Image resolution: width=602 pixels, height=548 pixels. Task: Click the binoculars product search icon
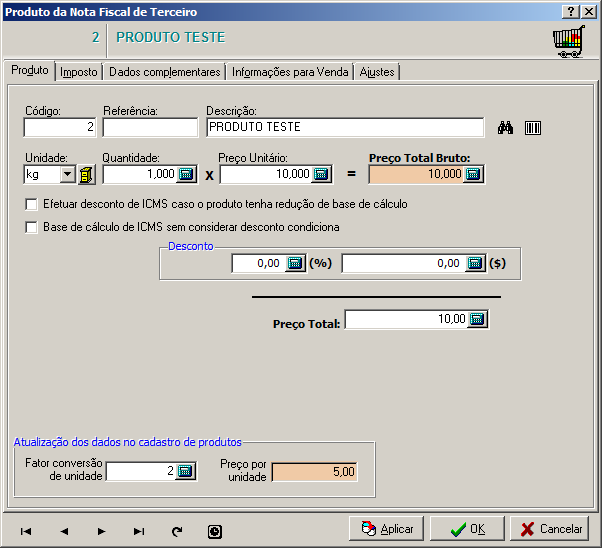(x=505, y=128)
